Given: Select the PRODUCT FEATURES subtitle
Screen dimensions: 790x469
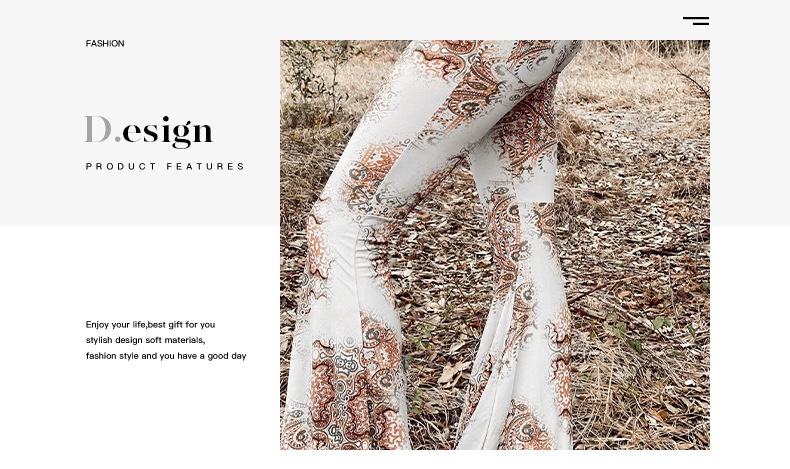Looking at the screenshot, I should (165, 166).
